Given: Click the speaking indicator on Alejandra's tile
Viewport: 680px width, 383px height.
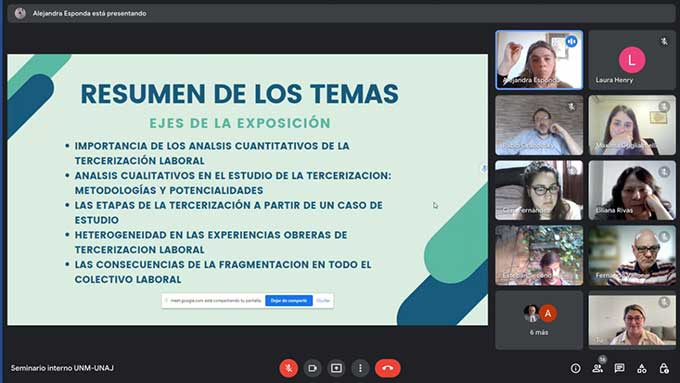Looking at the screenshot, I should tap(572, 42).
